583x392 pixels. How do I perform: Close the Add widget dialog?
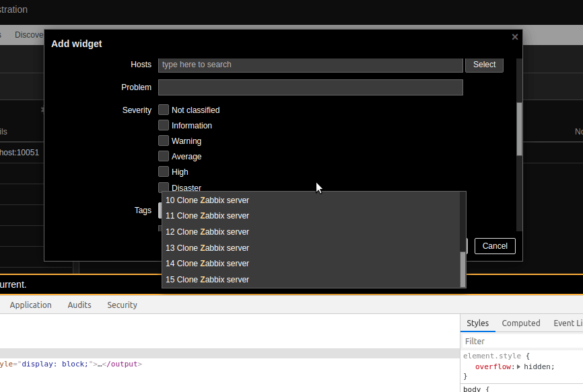[x=515, y=37]
